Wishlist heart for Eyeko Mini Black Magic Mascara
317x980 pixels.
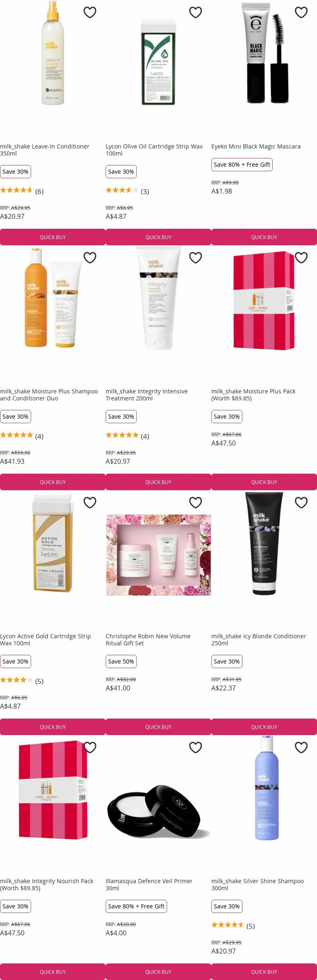click(301, 12)
